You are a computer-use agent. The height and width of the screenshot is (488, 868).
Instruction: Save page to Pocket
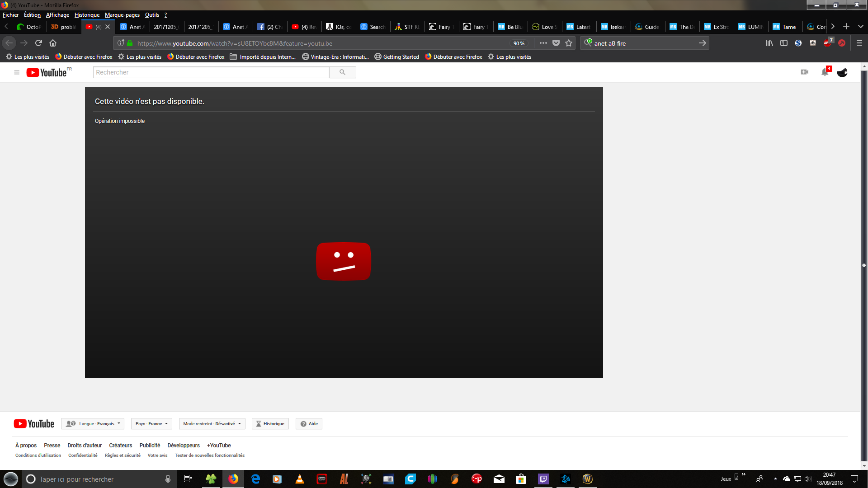click(556, 43)
